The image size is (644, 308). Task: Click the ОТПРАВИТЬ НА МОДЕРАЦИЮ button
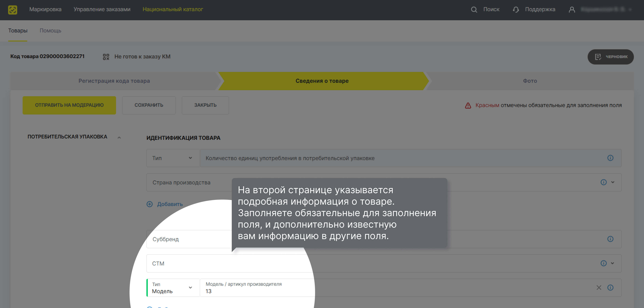pyautogui.click(x=69, y=105)
